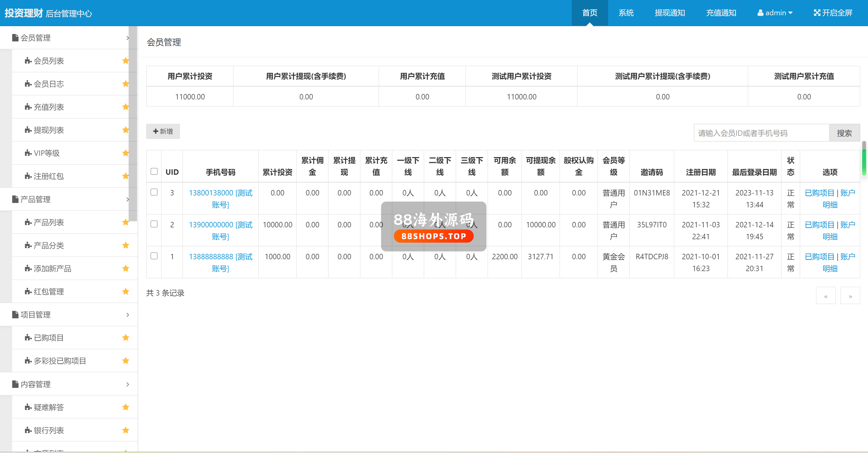
Task: Switch to the 系统 top tab
Action: click(626, 13)
